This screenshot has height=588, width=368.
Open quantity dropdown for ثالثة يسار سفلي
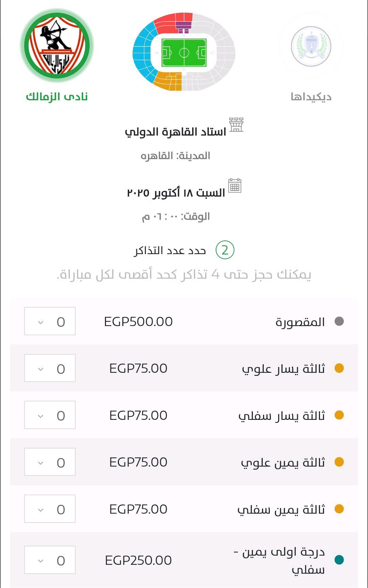point(50,415)
